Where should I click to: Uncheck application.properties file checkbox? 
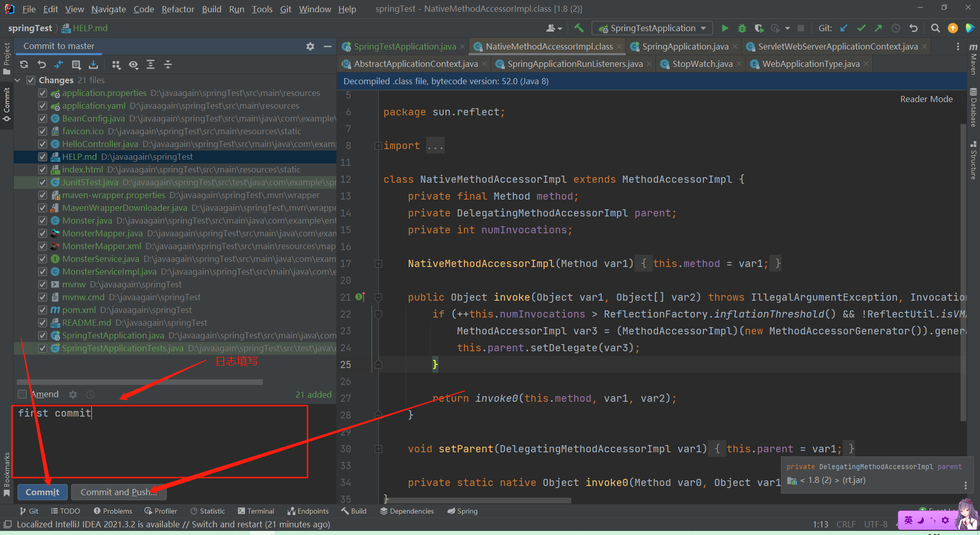point(43,93)
